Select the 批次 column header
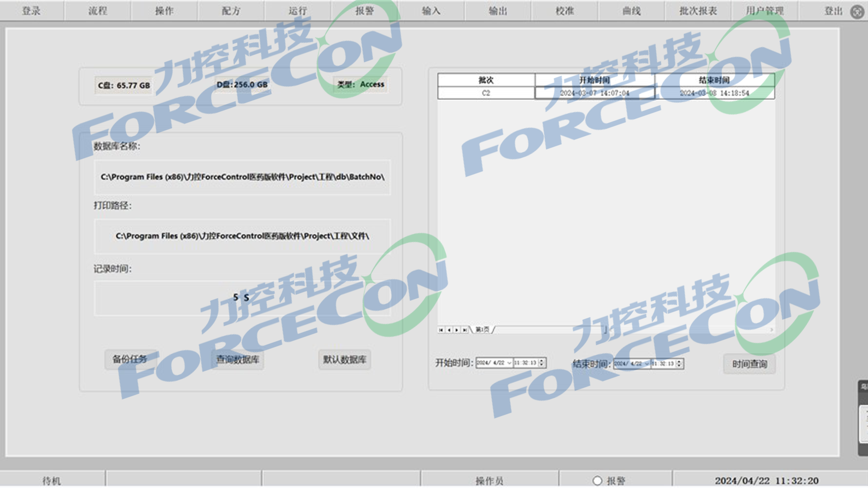The width and height of the screenshot is (868, 488). (x=486, y=80)
